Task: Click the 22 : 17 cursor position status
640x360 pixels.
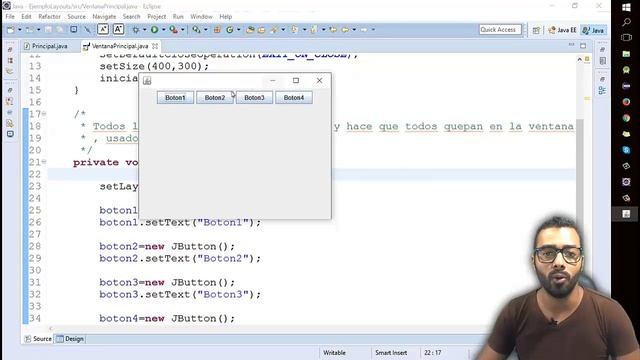Action: [x=433, y=353]
